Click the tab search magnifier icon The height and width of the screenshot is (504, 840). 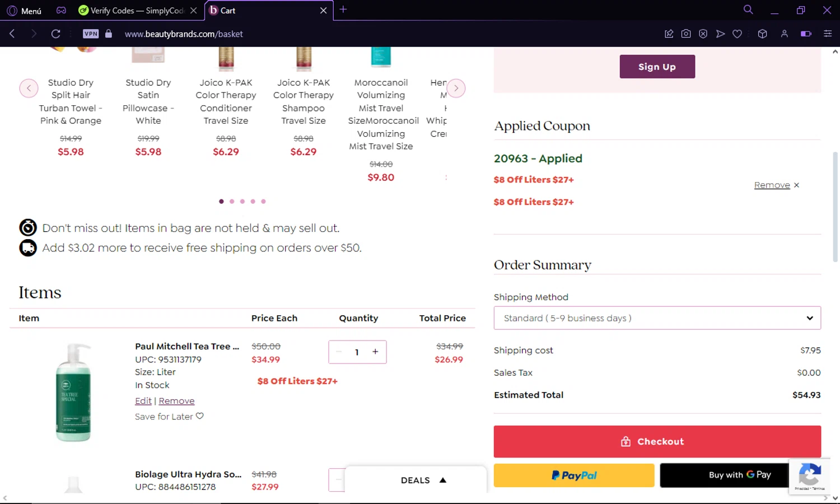(x=748, y=10)
